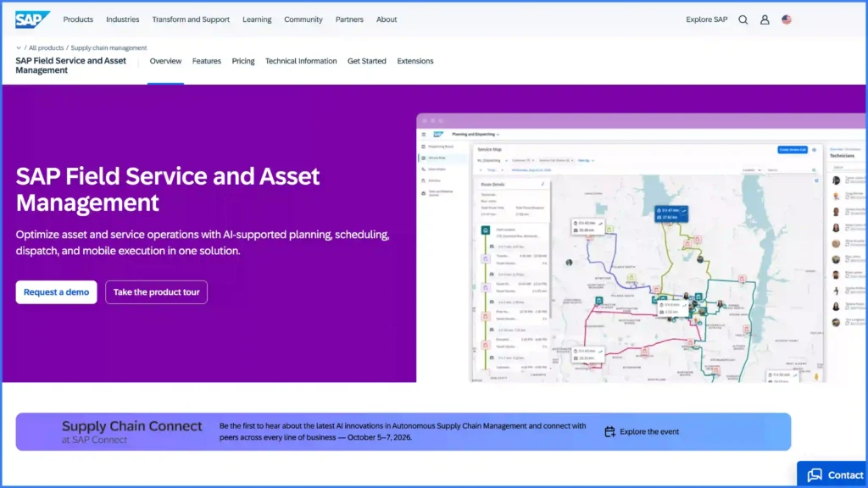
Task: Expand the breadcrumb chevron before All products
Action: tap(19, 48)
